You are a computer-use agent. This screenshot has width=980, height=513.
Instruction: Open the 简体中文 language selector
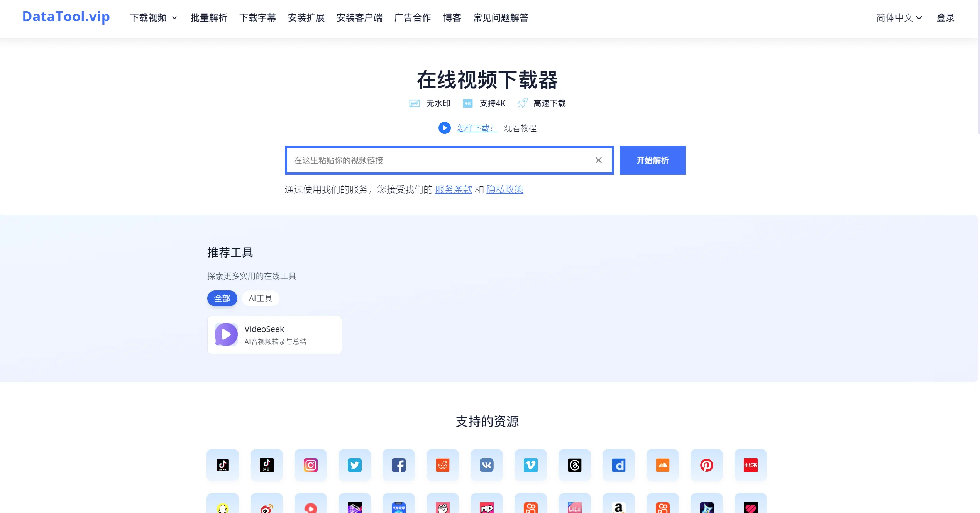[x=899, y=18]
